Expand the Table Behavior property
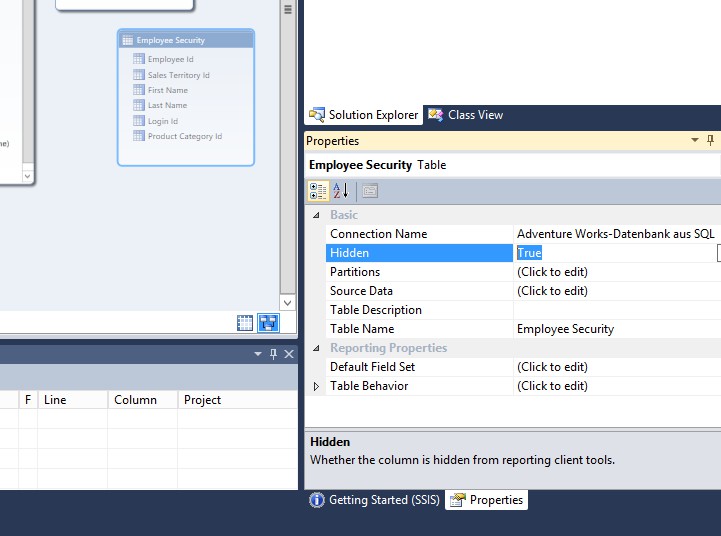This screenshot has width=721, height=536. [317, 386]
